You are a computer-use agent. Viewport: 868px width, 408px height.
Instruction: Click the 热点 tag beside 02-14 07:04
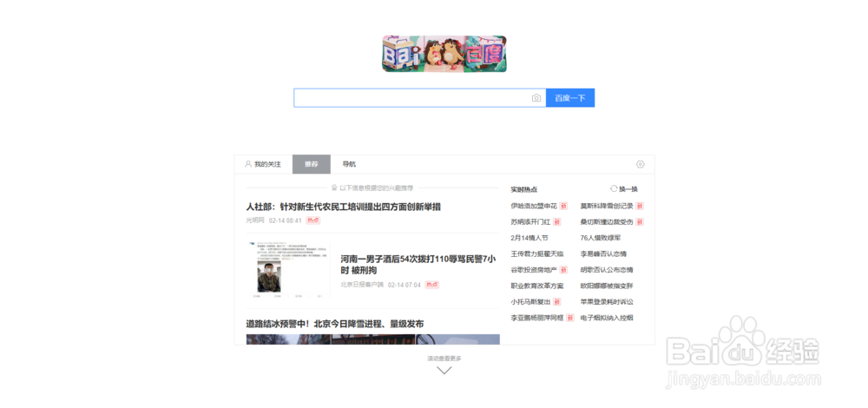pos(432,285)
